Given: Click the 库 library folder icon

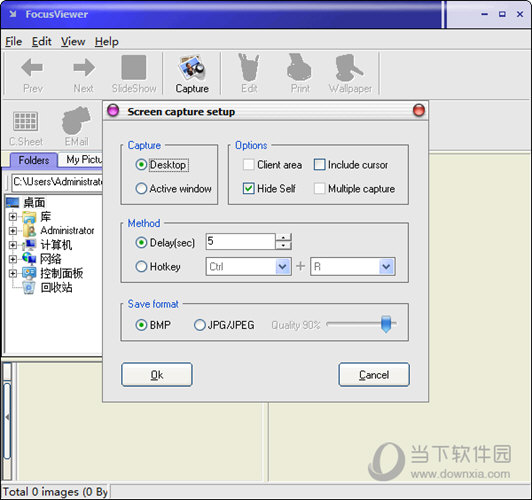Looking at the screenshot, I should (30, 216).
